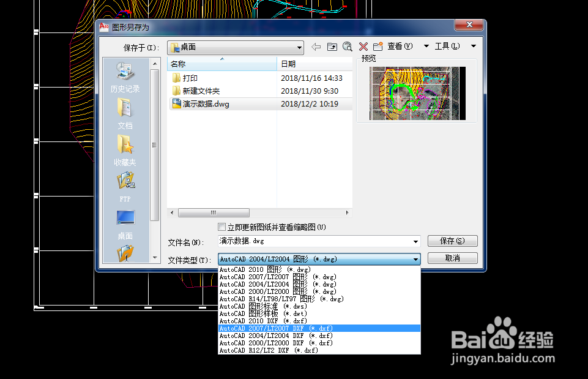
Task: Open the 收藏夹 sidebar shortcut
Action: 125,151
